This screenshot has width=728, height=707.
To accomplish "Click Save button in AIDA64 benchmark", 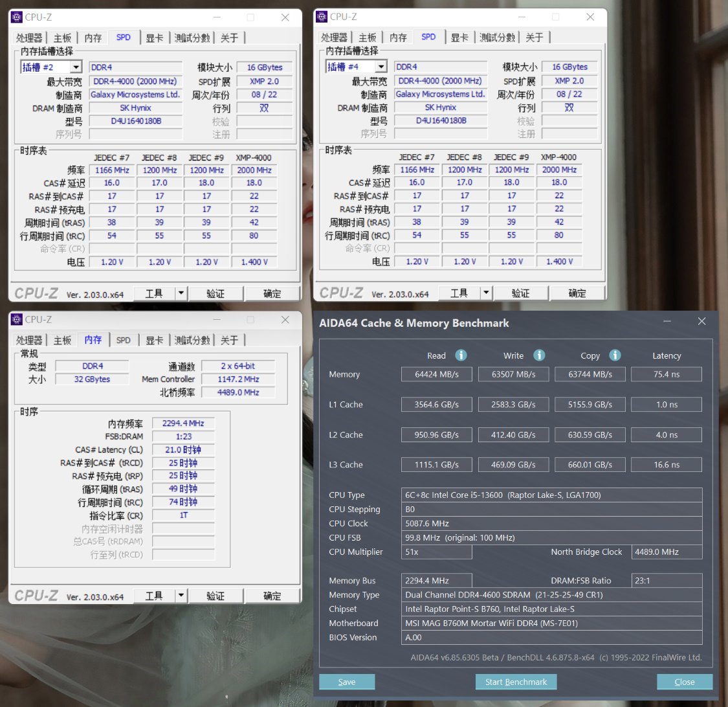I will click(347, 682).
